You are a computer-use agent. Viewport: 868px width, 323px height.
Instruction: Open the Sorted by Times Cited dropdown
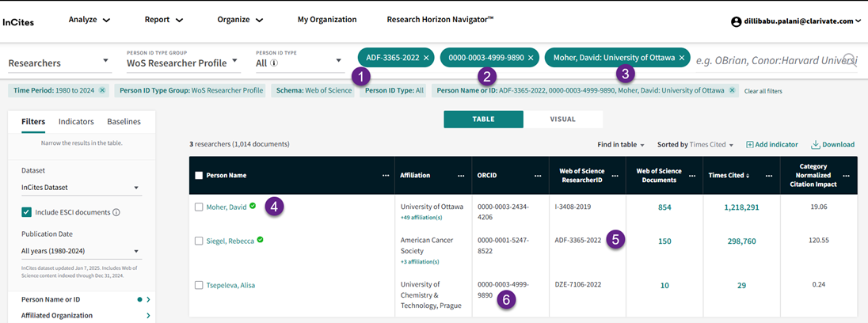(x=695, y=144)
